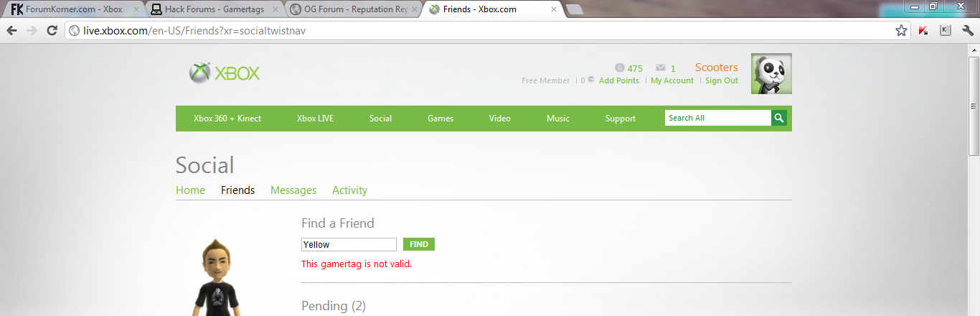The height and width of the screenshot is (316, 980).
Task: Click the green search magnifier icon
Action: (779, 118)
